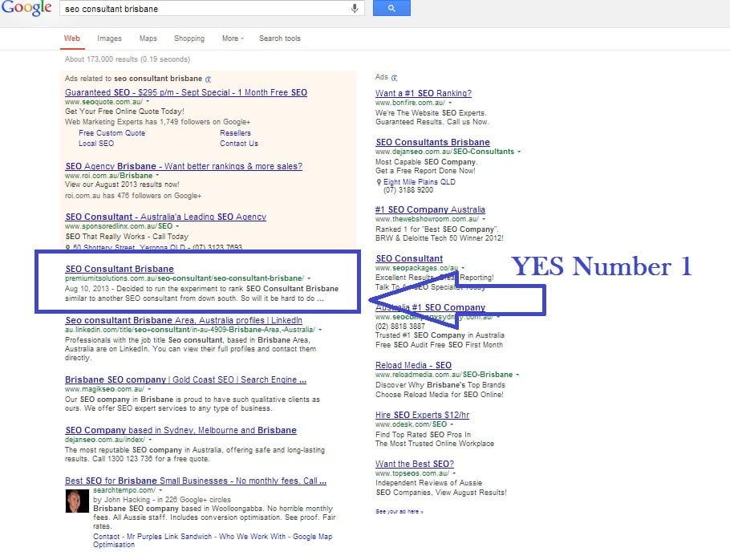Screen dimensions: 730x560
Task: Open LinkedIn 'Seo consultant Brisbane Area' result
Action: click(x=184, y=320)
